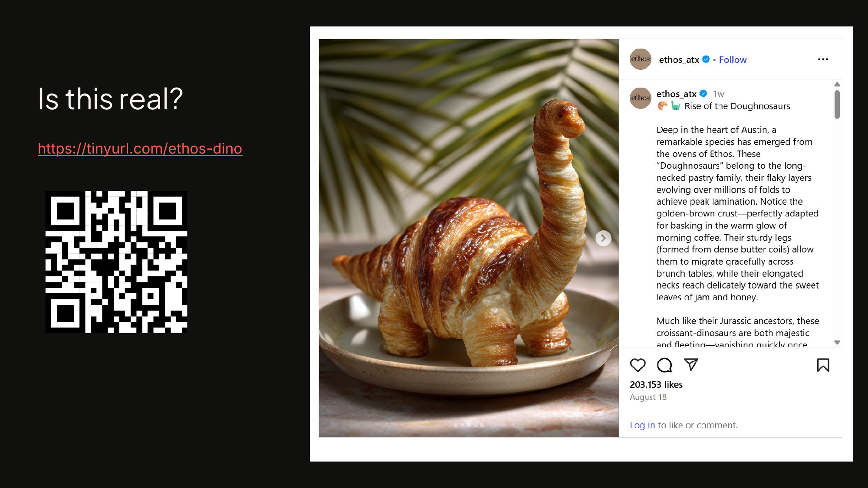Click the caption scrollbar thumb

coord(837,104)
